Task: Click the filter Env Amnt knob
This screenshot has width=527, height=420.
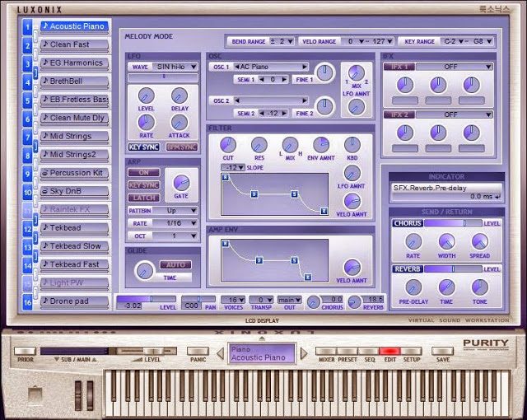Action: point(321,145)
